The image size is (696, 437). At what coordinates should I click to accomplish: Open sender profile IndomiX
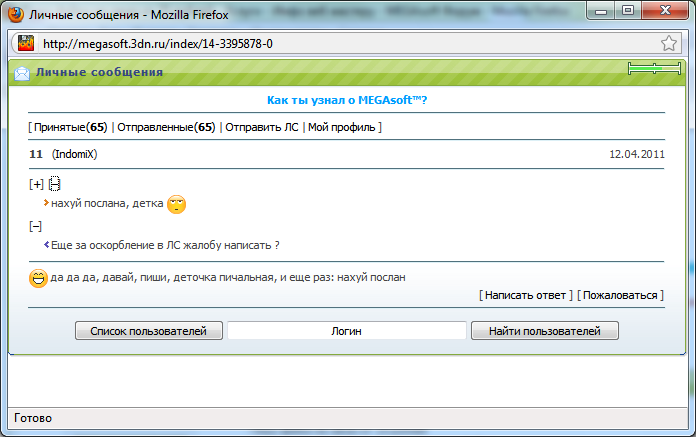coord(75,154)
